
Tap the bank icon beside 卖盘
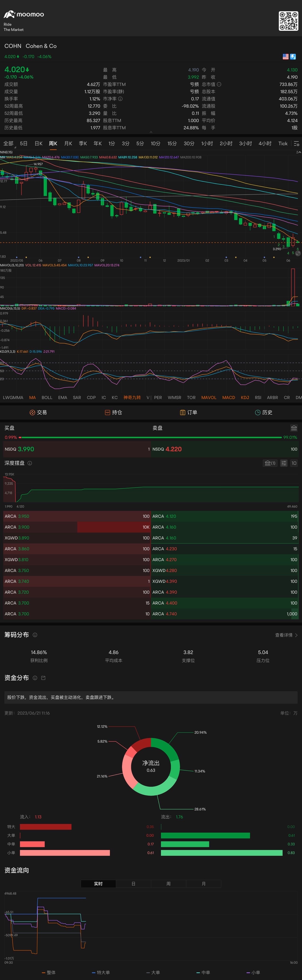click(294, 428)
